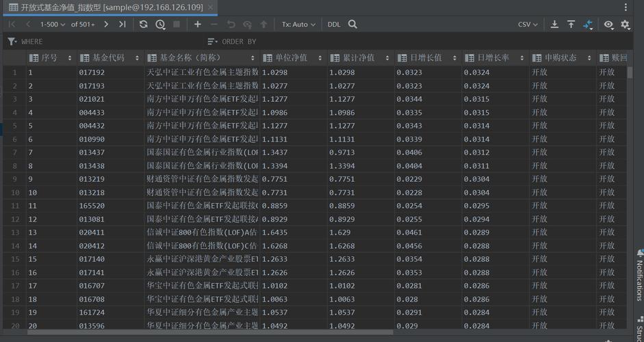Click the vertical scrollbar thumb

[630, 73]
